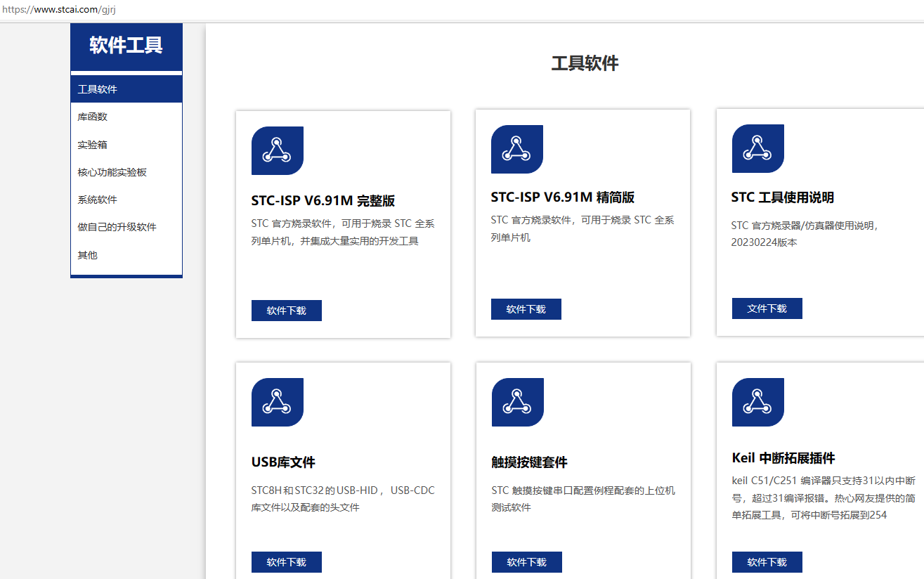Click the USB库文件 title
The width and height of the screenshot is (924, 579).
283,462
